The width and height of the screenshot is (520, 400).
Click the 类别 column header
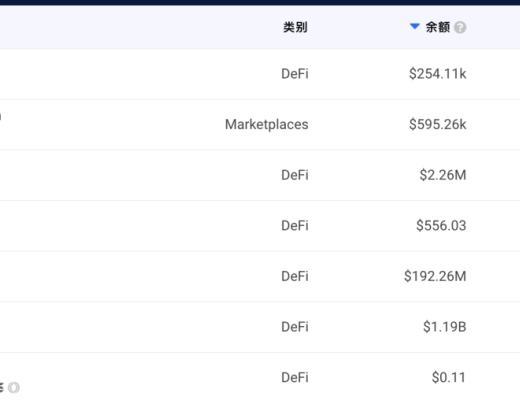tap(295, 27)
